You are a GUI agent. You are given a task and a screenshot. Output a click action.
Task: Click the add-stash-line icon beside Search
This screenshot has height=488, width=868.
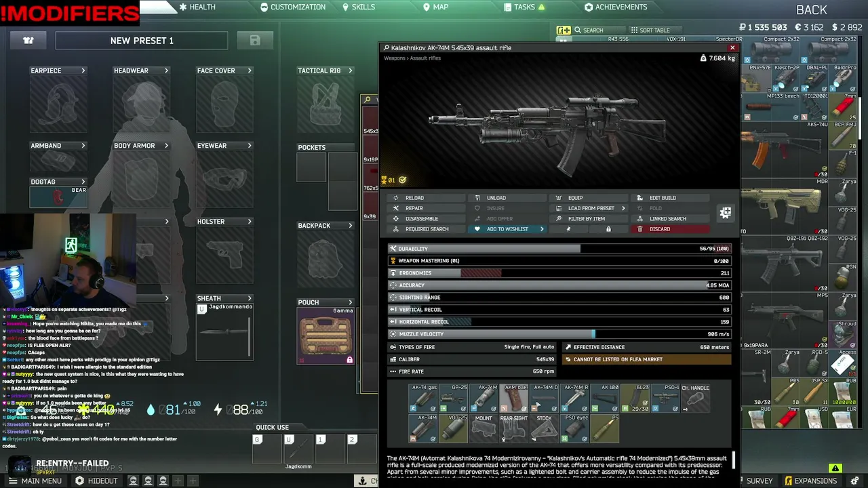[x=564, y=30]
